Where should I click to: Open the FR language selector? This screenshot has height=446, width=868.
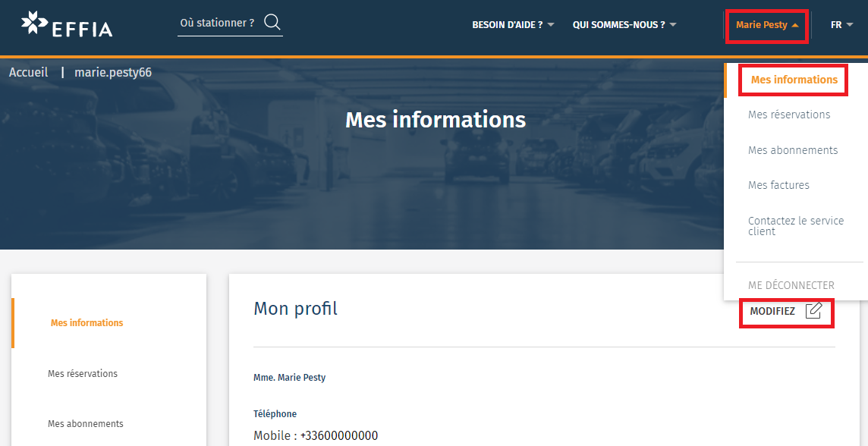(x=841, y=25)
